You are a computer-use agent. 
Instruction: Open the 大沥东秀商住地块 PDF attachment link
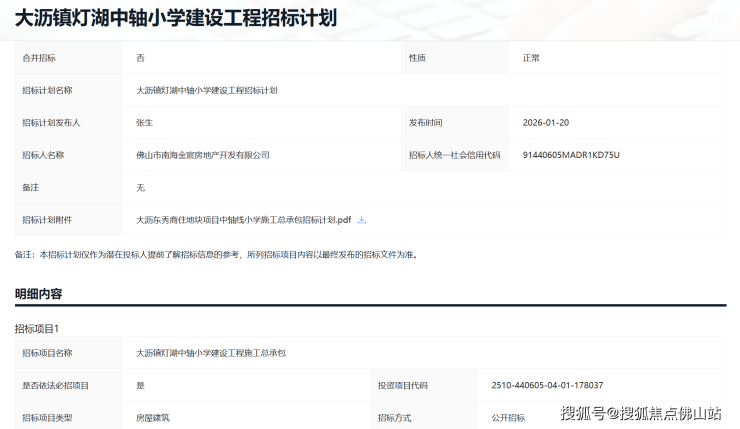point(244,220)
